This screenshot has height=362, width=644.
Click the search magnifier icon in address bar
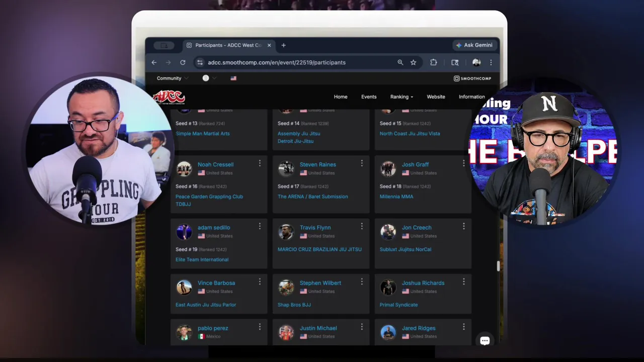click(x=400, y=62)
